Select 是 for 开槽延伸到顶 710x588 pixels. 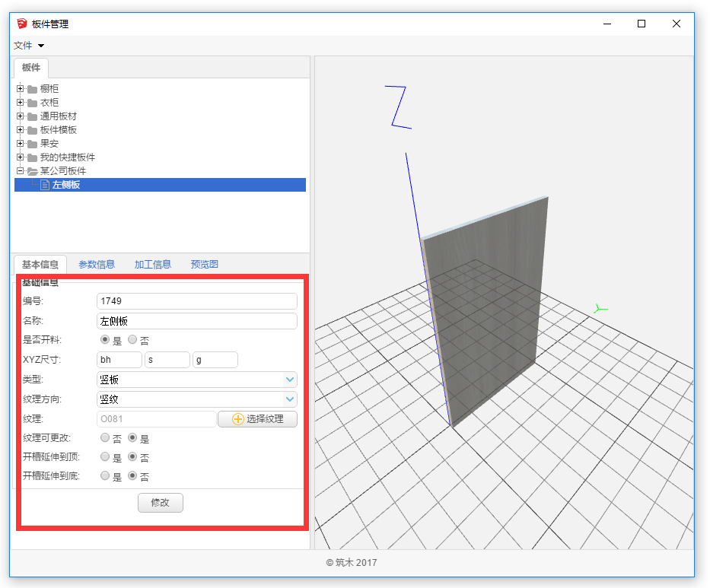[x=105, y=457]
